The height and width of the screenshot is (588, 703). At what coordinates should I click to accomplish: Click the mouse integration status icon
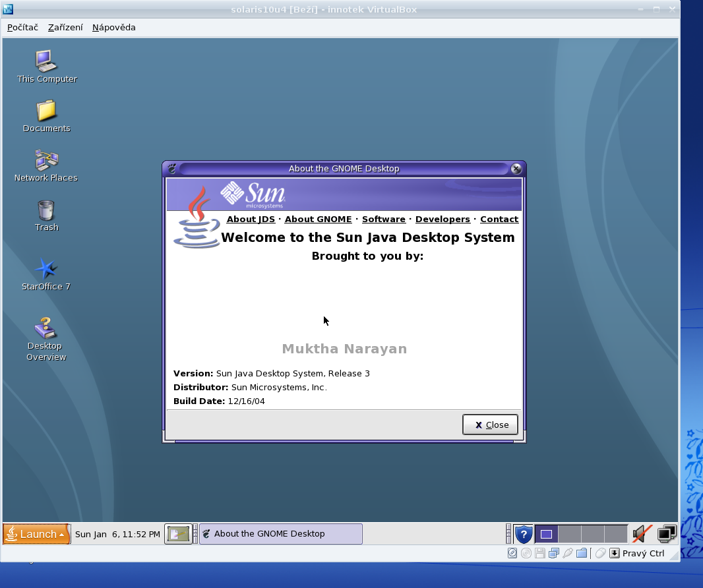coord(601,553)
